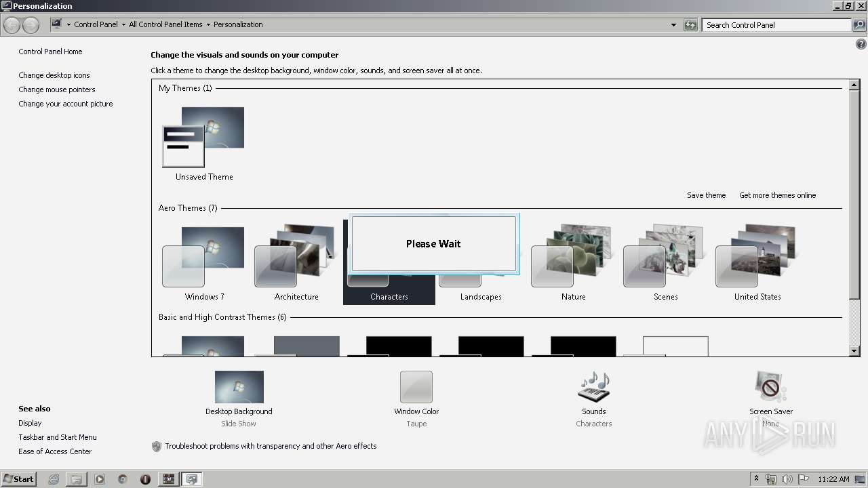Expand the address bar history dropdown
The image size is (868, 488).
click(673, 25)
